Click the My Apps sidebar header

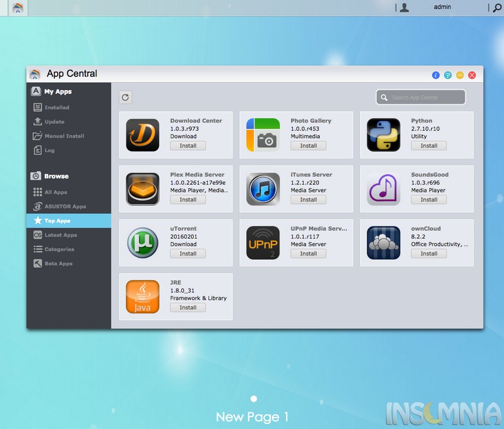58,92
